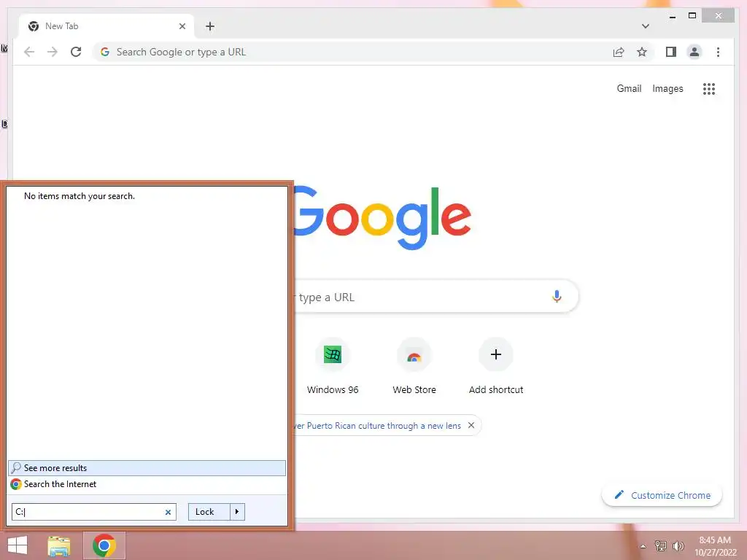Open the Web Store shortcut
The width and height of the screenshot is (747, 560).
click(414, 366)
